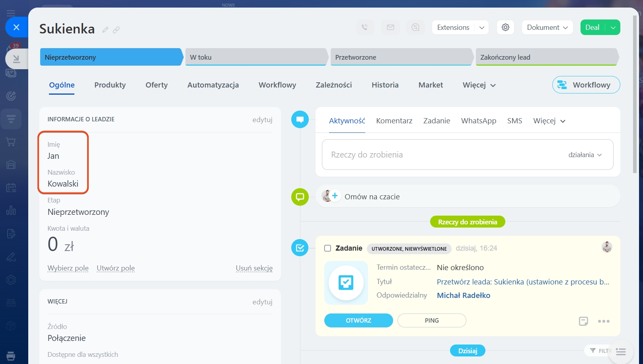Click the chat bubble icon in header
Screen dimensions: 643x364
(415, 27)
